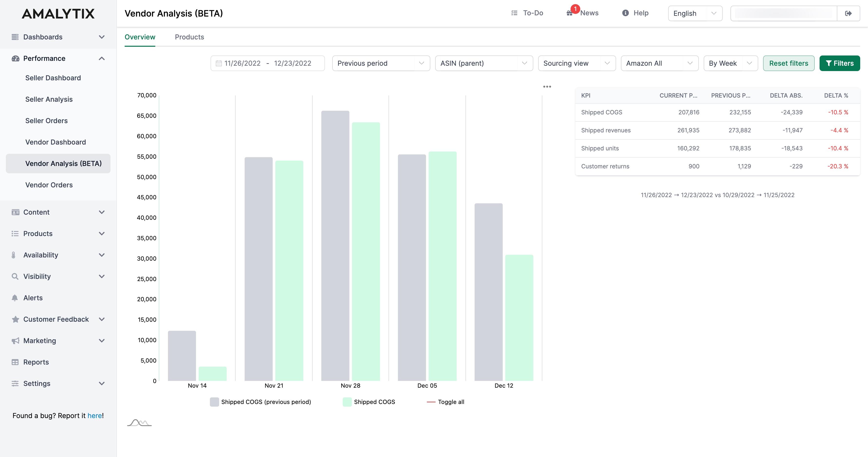Click the Visibility magnifier icon
Viewport: 868px width, 457px height.
tap(15, 276)
